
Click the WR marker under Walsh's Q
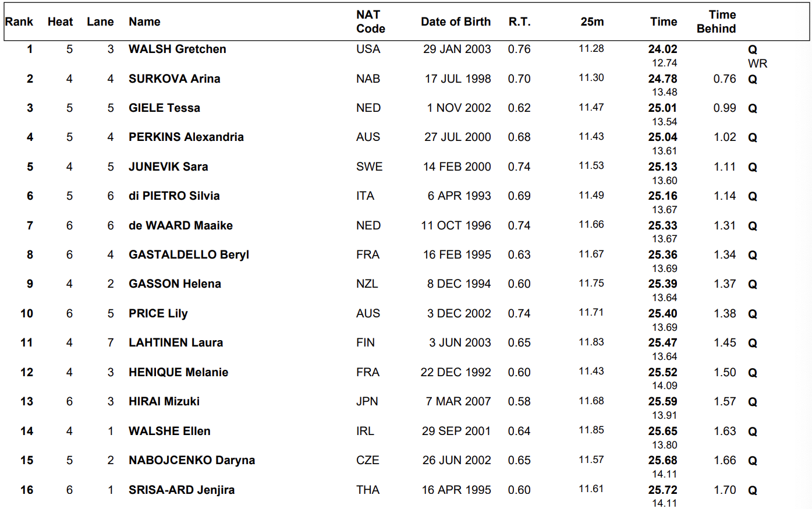pyautogui.click(x=757, y=63)
